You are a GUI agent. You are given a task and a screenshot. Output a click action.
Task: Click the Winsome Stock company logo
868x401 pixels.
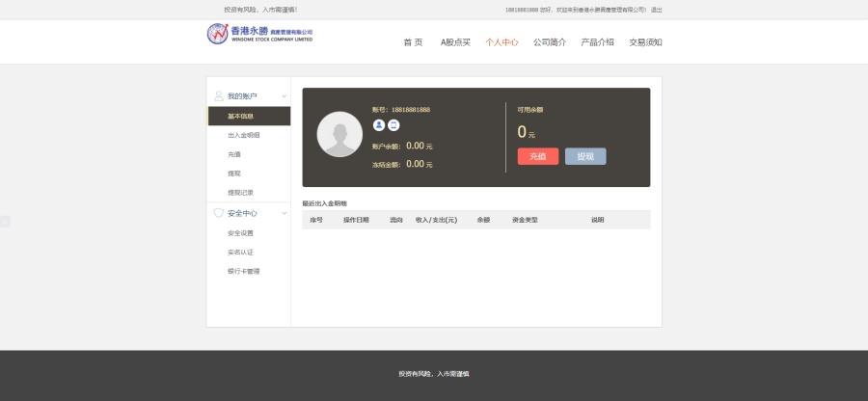pos(259,34)
